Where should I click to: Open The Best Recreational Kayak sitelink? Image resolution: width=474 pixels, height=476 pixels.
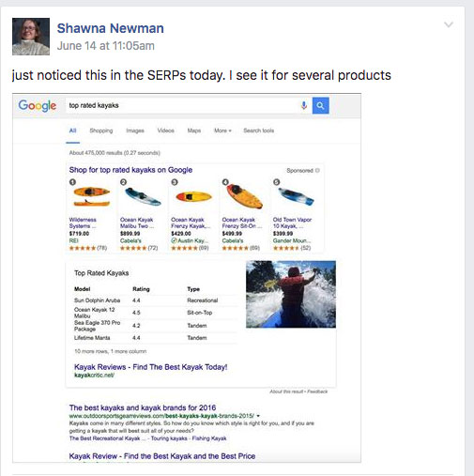tap(107, 438)
